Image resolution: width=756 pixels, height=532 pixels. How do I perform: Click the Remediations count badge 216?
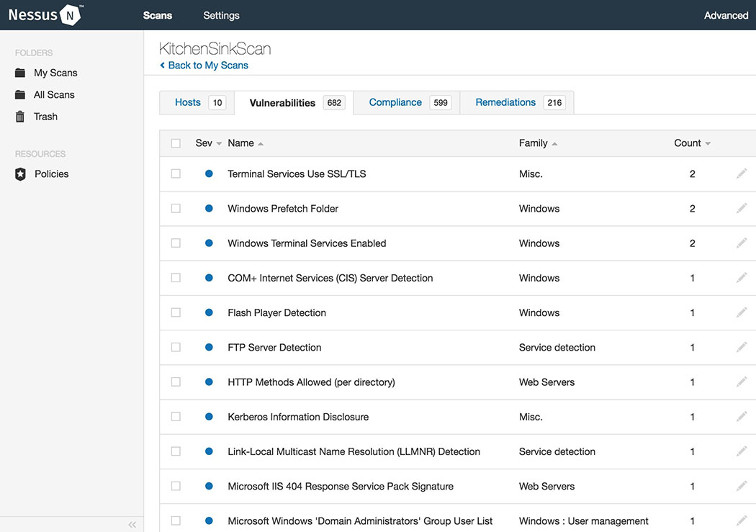554,103
